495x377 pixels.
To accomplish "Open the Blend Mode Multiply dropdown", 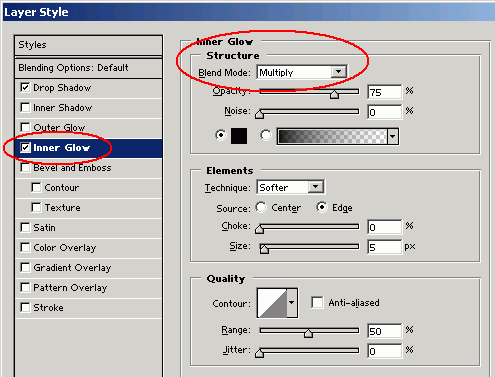I will pyautogui.click(x=302, y=72).
